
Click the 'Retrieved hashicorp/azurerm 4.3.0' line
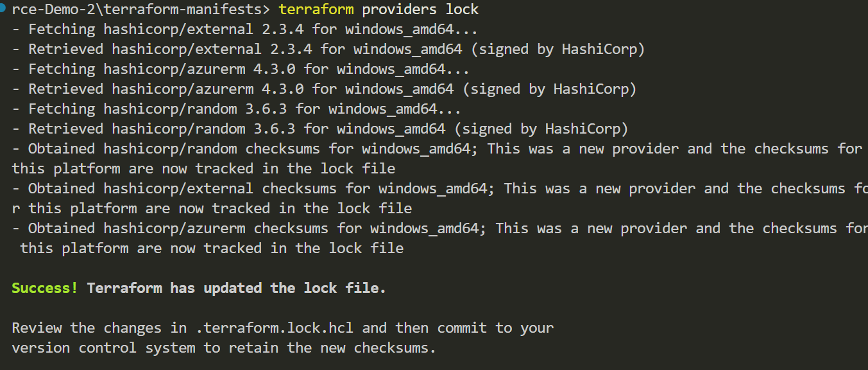324,89
